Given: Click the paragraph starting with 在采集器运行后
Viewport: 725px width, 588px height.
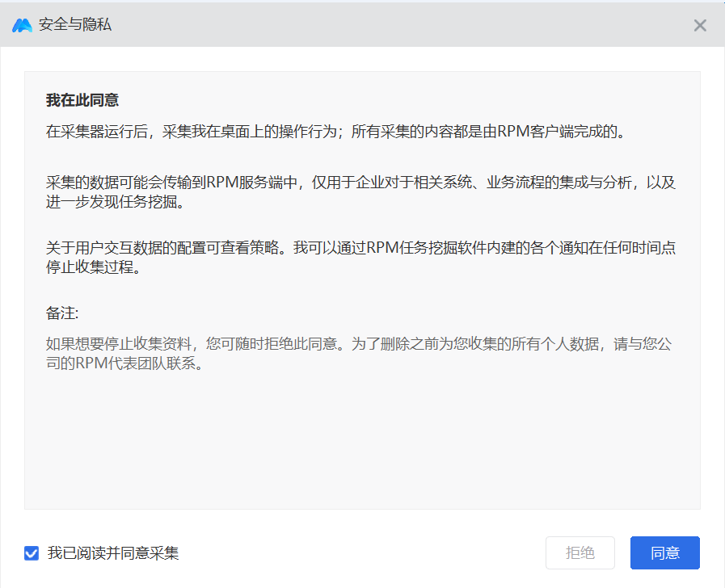Looking at the screenshot, I should [x=335, y=132].
